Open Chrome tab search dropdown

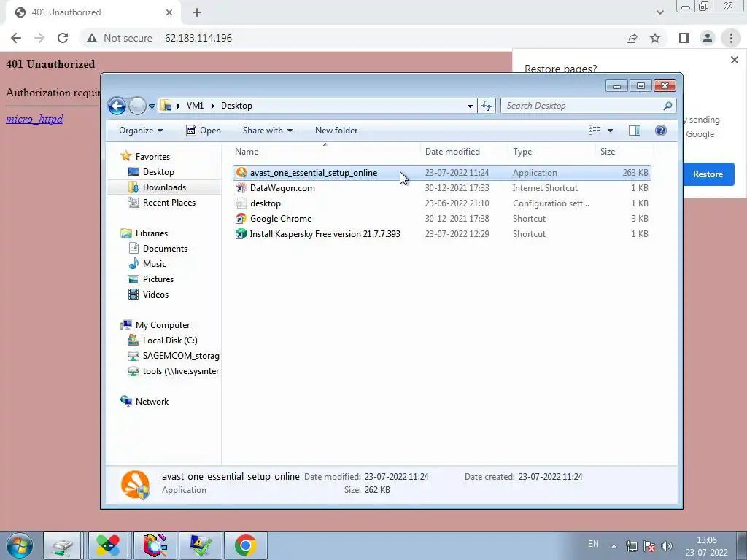pyautogui.click(x=659, y=12)
